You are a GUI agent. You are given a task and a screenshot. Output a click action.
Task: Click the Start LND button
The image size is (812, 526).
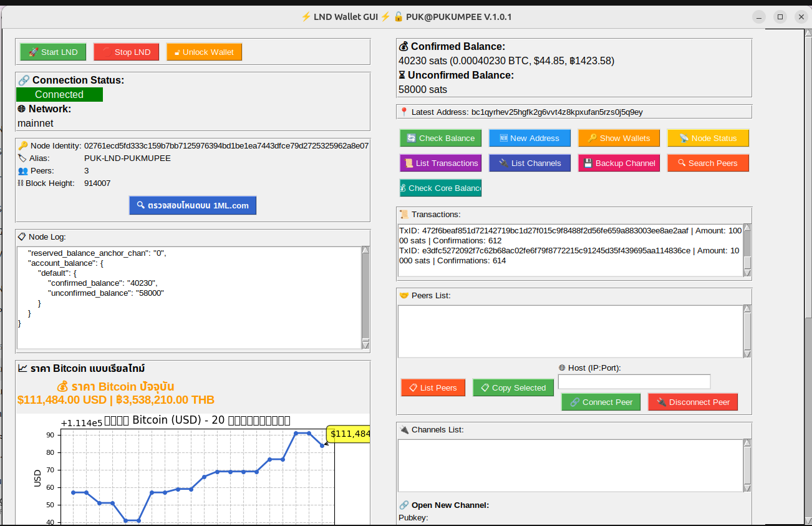(x=53, y=52)
